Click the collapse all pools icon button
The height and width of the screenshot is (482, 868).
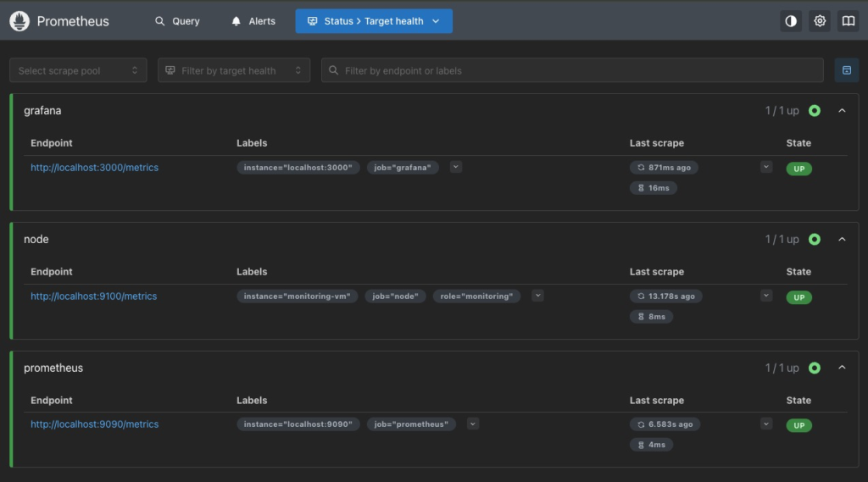click(x=847, y=70)
